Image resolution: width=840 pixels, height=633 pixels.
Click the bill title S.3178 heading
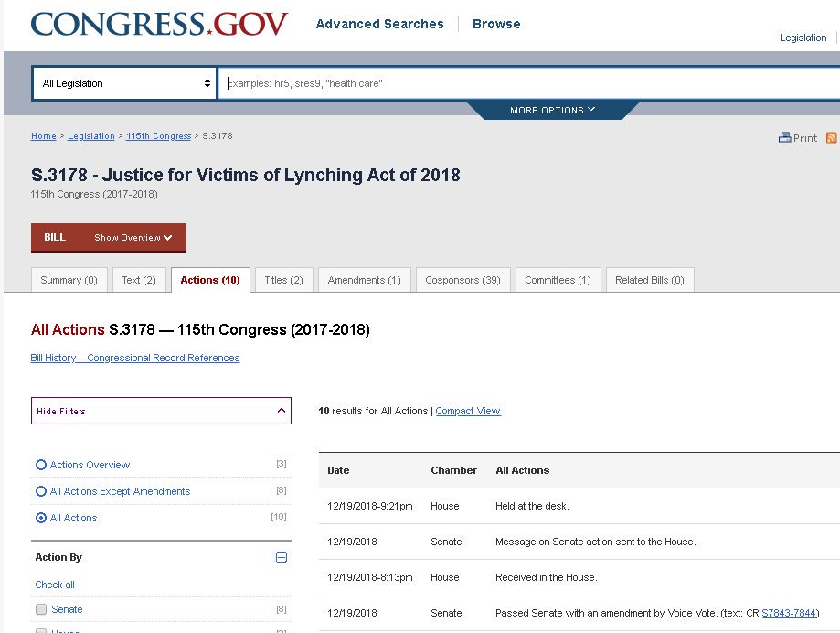click(245, 175)
